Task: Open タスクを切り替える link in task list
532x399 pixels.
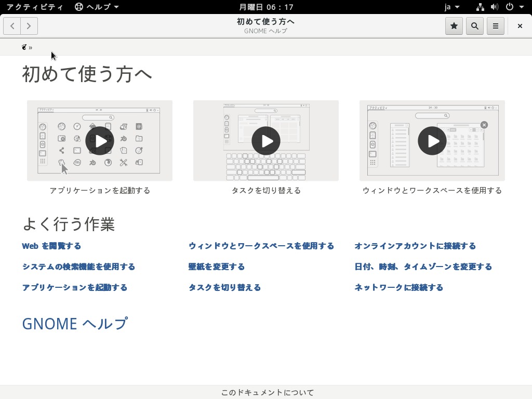Action: coord(224,287)
